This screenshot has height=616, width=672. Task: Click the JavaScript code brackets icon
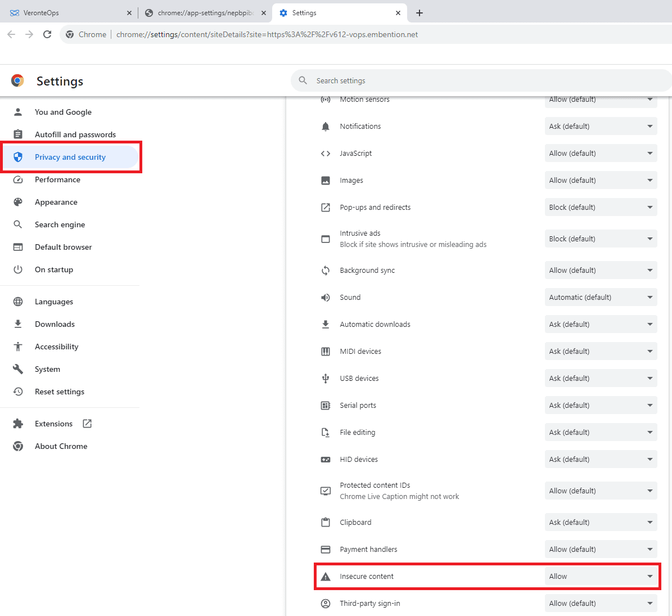pos(326,154)
